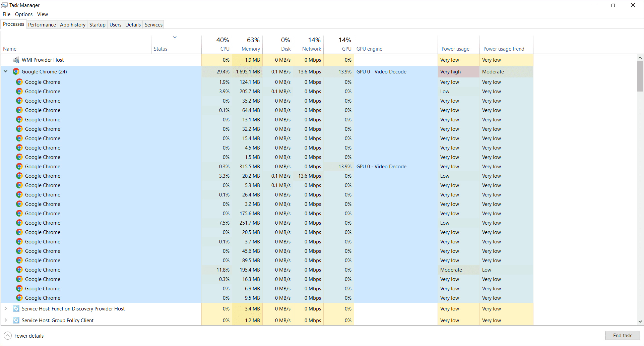Sort by the Status column header
Screen dimensions: 644x346
pos(176,44)
